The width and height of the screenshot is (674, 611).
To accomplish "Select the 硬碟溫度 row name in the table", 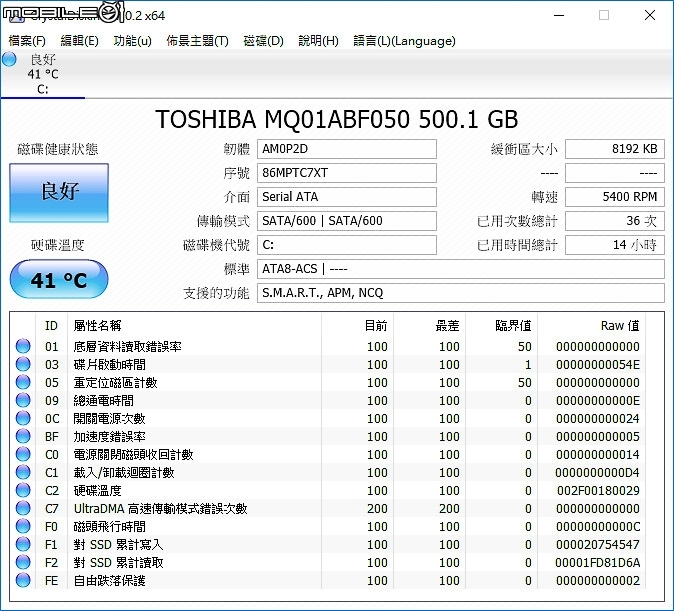I will 97,491.
